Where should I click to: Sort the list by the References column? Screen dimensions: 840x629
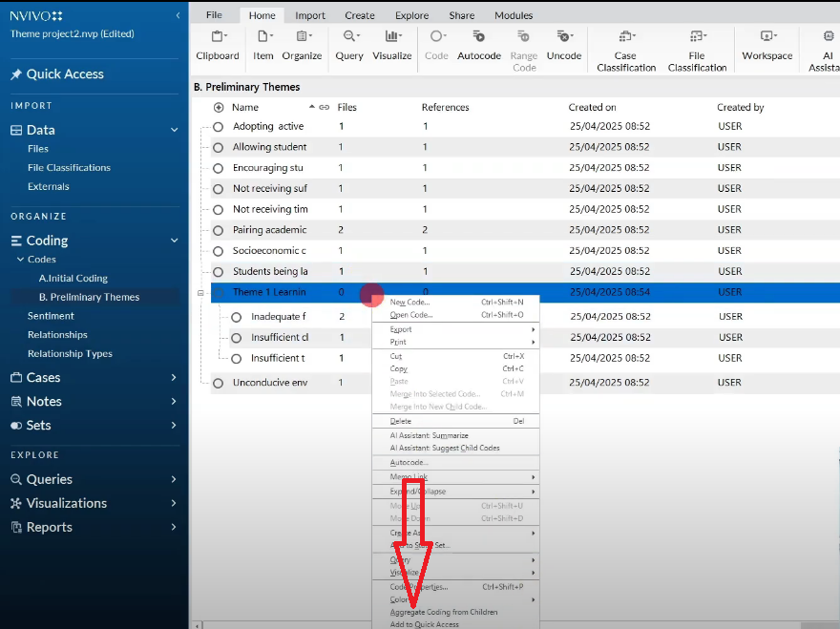pyautogui.click(x=445, y=108)
